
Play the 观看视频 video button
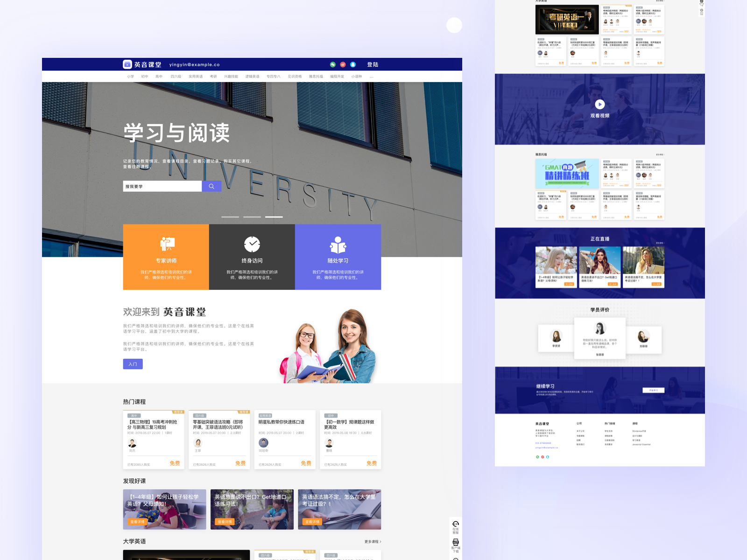click(x=600, y=104)
